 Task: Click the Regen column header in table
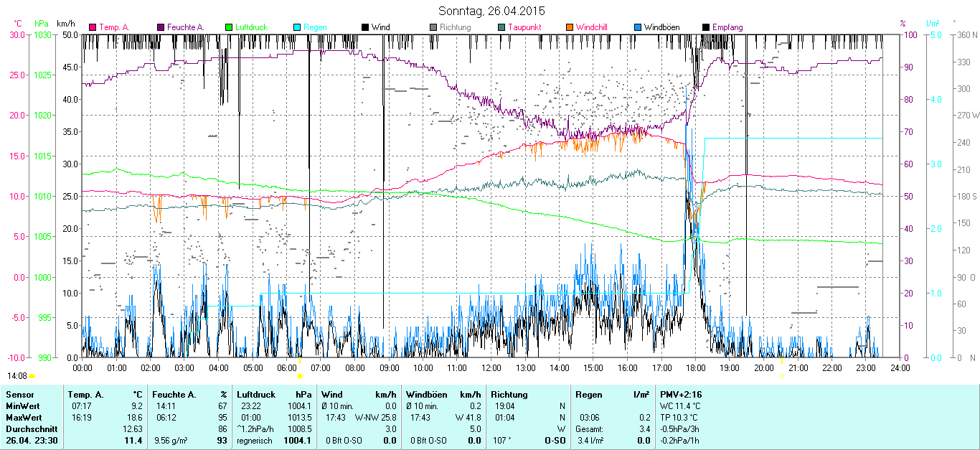[x=589, y=394]
